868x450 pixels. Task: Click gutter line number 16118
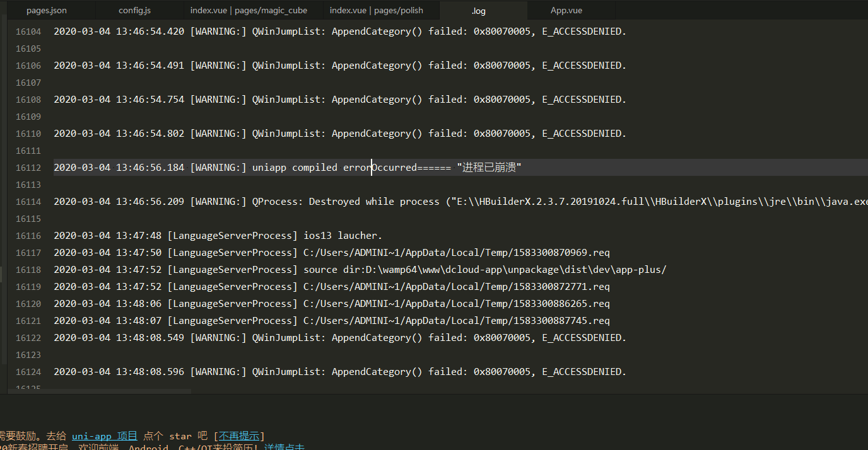28,270
